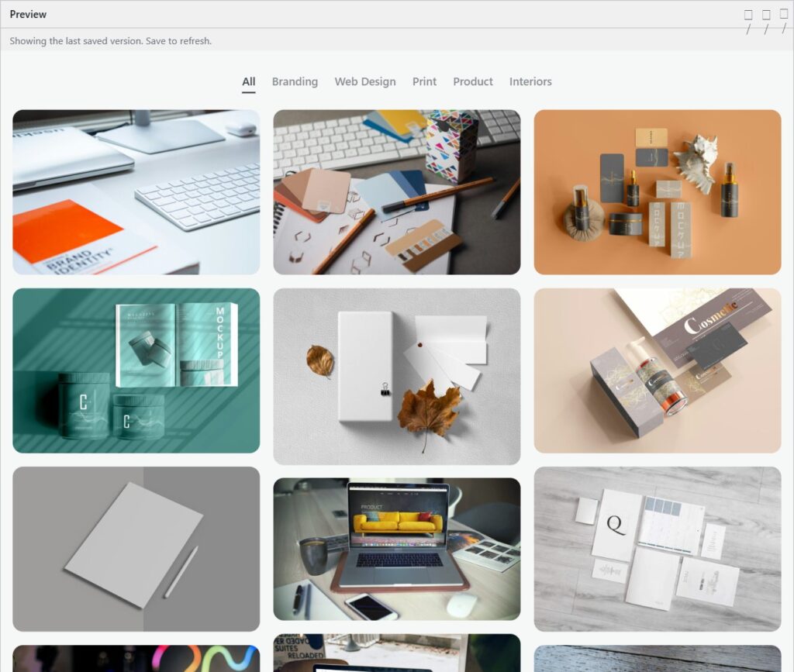View the gray paper and pencil thumbnail
The image size is (794, 672).
coord(136,549)
